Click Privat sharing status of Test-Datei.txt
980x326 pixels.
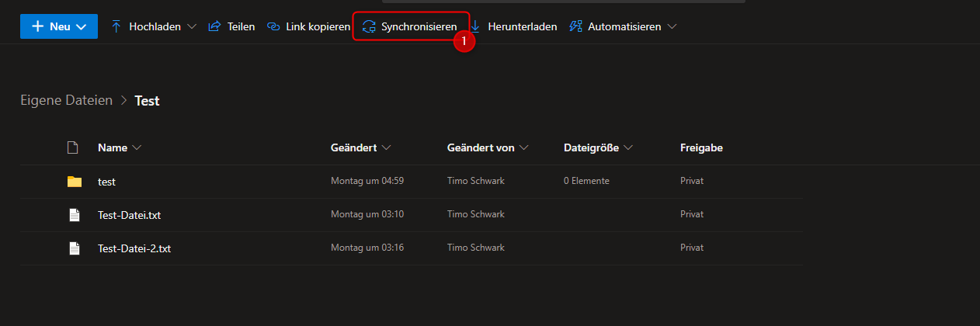(692, 215)
